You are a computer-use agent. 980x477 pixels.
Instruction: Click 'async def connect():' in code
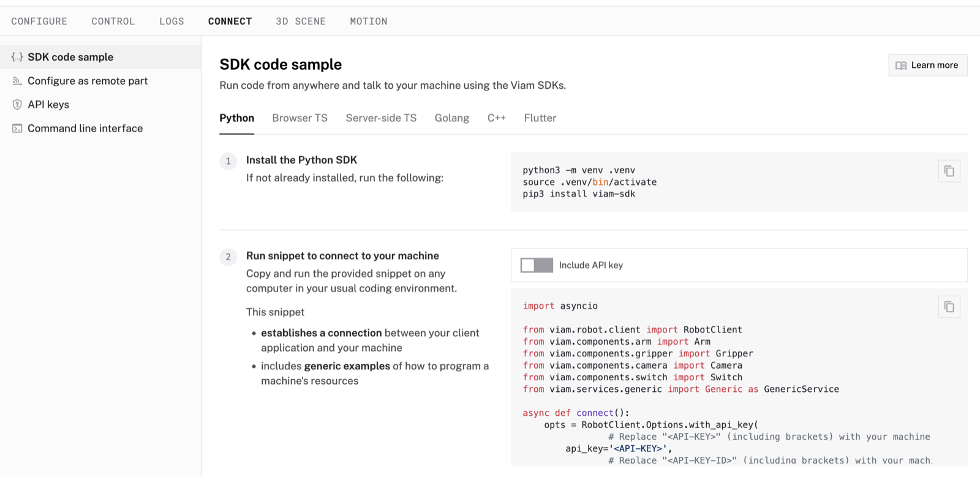(576, 413)
